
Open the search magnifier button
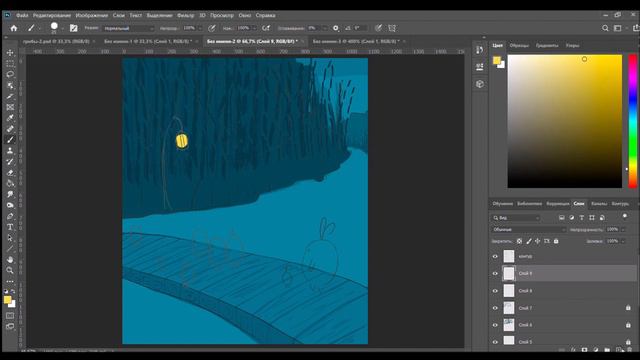coord(605,28)
